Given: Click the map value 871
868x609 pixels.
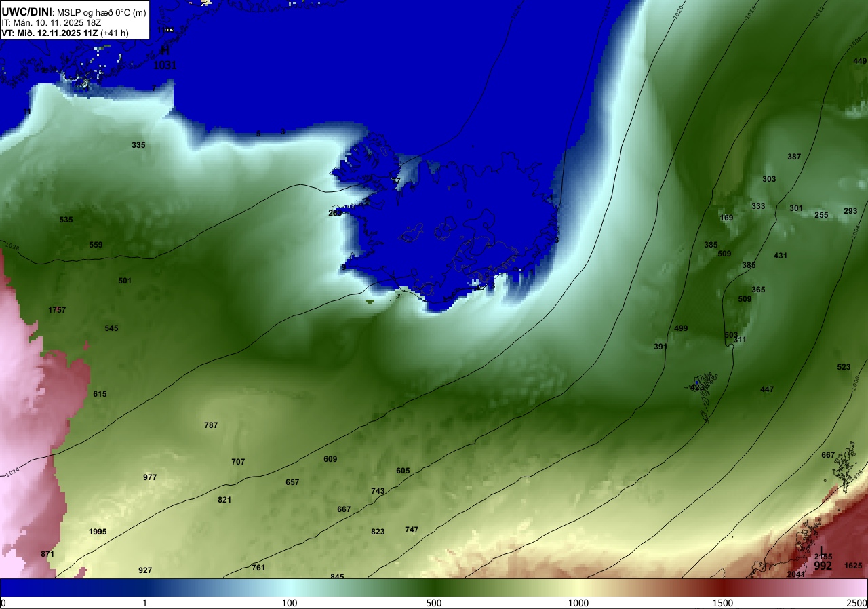Looking at the screenshot, I should (x=47, y=554).
